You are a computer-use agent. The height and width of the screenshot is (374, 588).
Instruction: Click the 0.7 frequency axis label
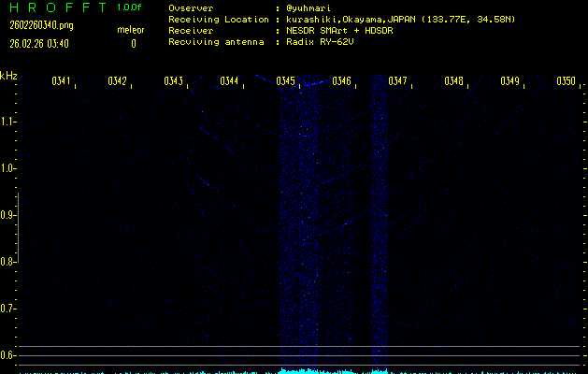(7, 309)
